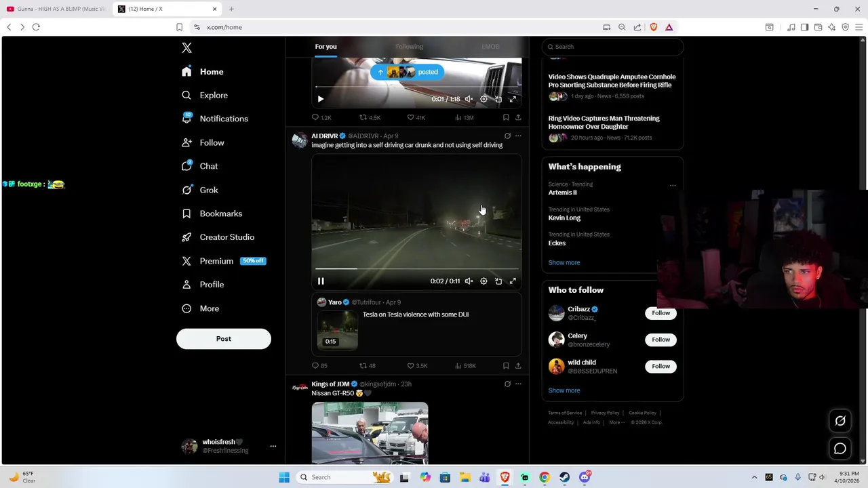Like the post with 41K likes
The width and height of the screenshot is (868, 488).
pyautogui.click(x=410, y=117)
